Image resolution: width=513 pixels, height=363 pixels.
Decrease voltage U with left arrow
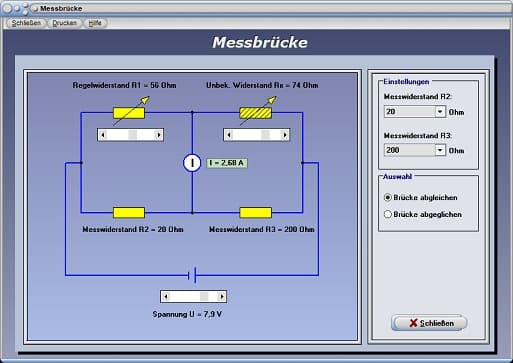coord(166,296)
